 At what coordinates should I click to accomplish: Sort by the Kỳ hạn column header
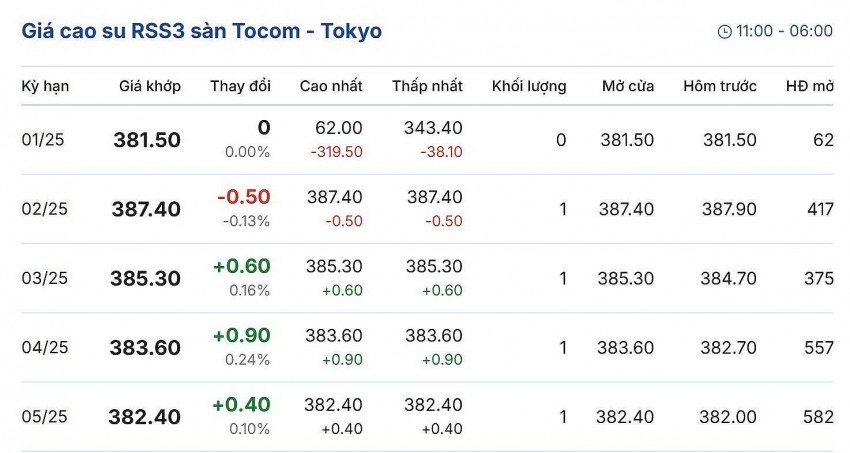click(x=45, y=86)
